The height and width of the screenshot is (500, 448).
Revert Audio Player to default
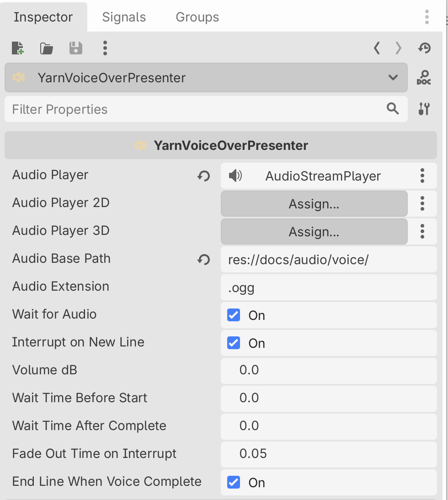point(203,176)
